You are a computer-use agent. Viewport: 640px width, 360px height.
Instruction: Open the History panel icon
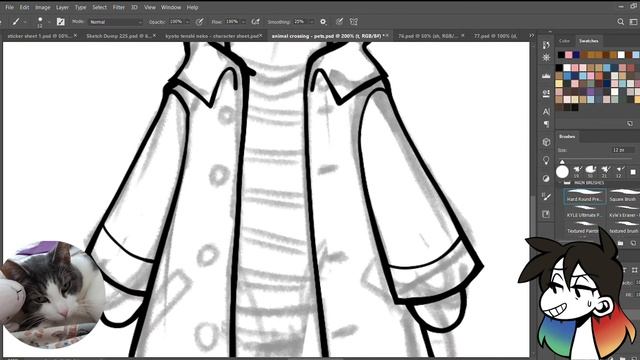tap(546, 45)
